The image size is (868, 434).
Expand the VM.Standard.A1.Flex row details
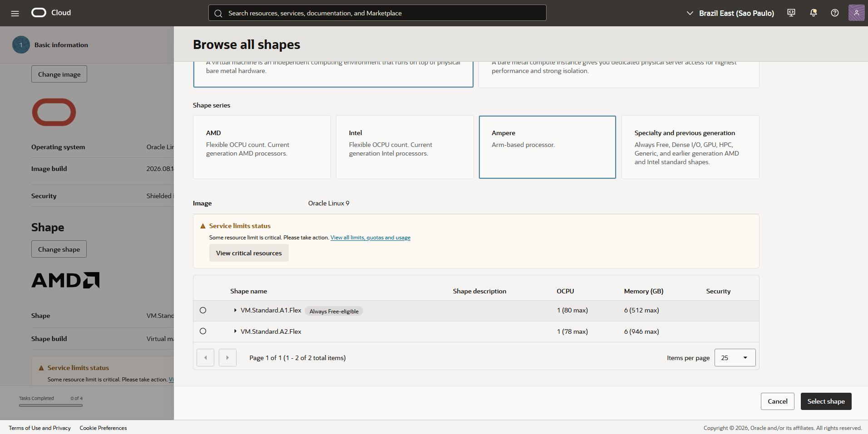tap(235, 310)
